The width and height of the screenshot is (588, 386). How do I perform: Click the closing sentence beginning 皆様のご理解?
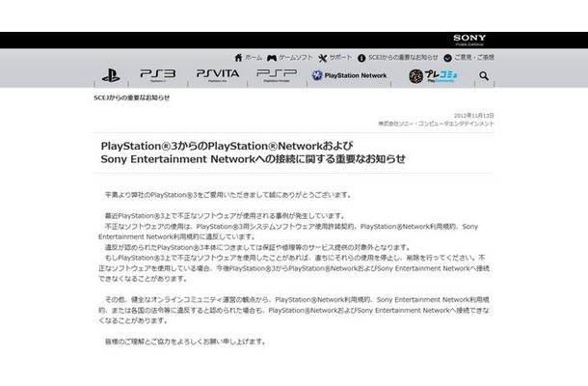tap(185, 342)
